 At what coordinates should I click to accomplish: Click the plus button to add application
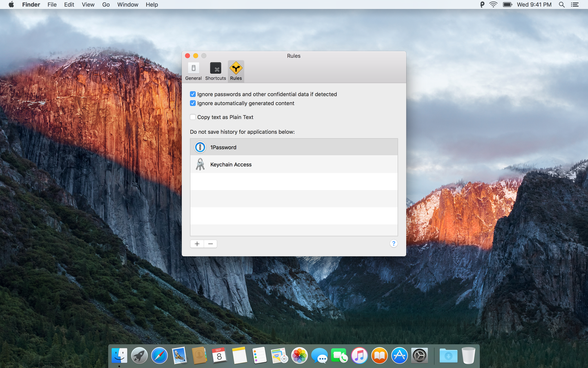pyautogui.click(x=197, y=244)
